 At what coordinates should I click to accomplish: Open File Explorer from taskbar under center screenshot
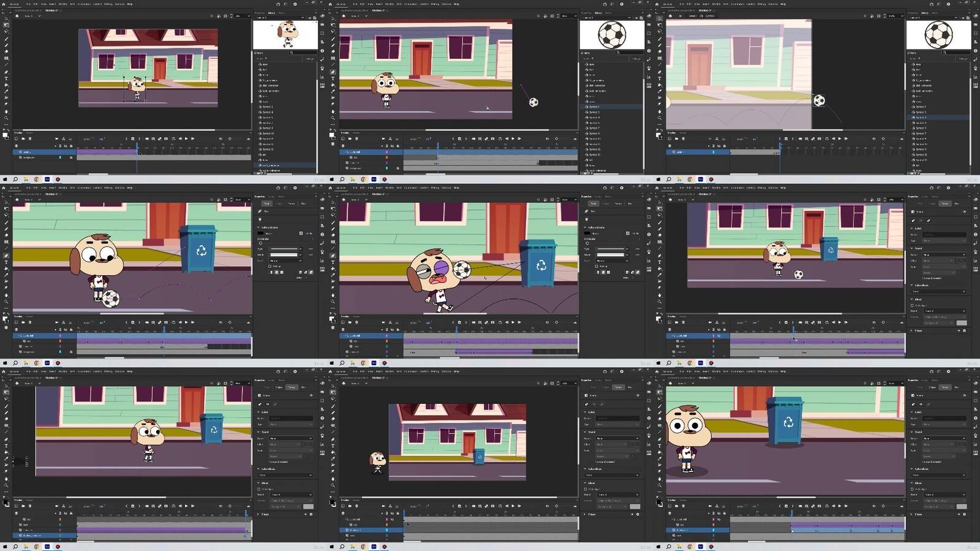point(353,363)
